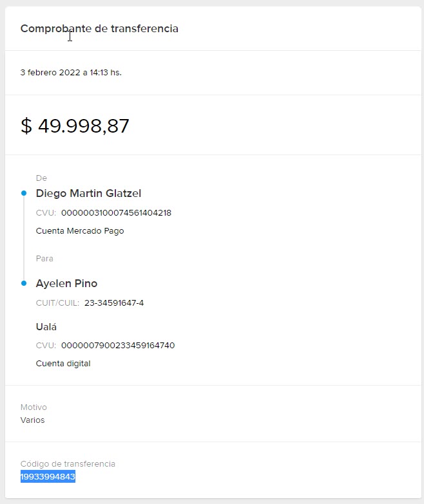Click the "De" label above the sender
The height and width of the screenshot is (504, 424).
pyautogui.click(x=41, y=178)
